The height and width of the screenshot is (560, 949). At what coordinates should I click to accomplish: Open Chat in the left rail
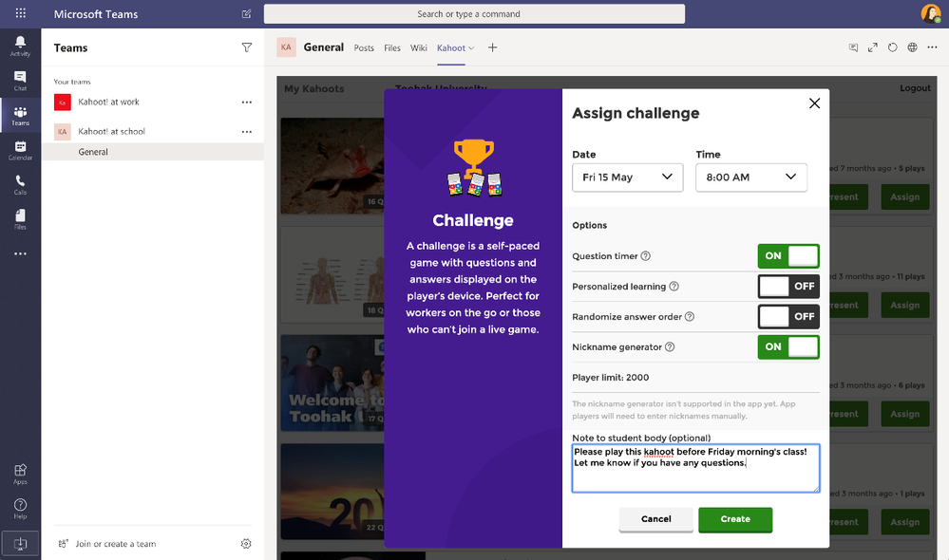(20, 81)
